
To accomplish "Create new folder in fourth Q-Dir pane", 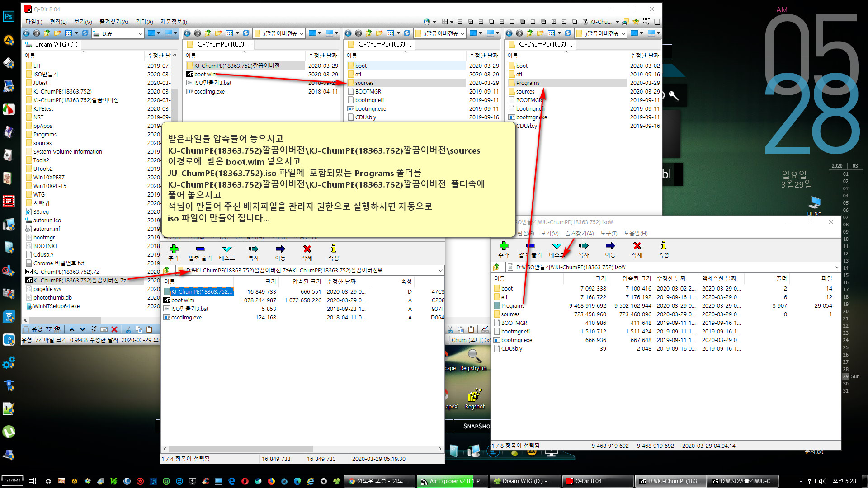I will (540, 33).
